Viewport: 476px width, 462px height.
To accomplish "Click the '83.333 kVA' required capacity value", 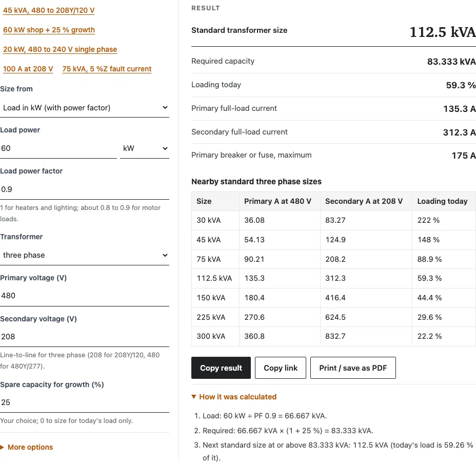I will [x=451, y=62].
